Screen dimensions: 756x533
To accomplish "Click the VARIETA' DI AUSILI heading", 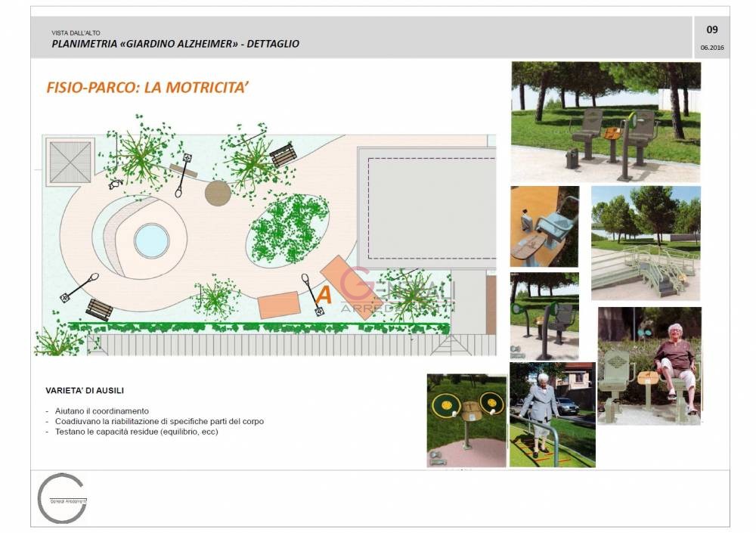I will 85,391.
